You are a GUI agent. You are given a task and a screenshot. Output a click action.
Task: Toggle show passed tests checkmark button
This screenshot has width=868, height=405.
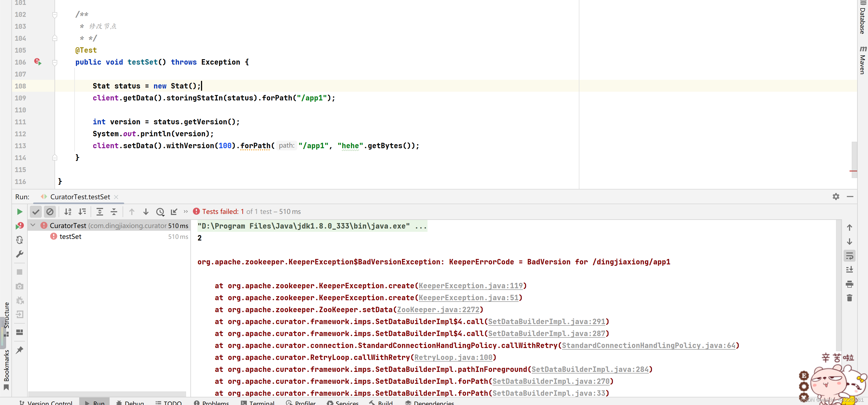[36, 212]
